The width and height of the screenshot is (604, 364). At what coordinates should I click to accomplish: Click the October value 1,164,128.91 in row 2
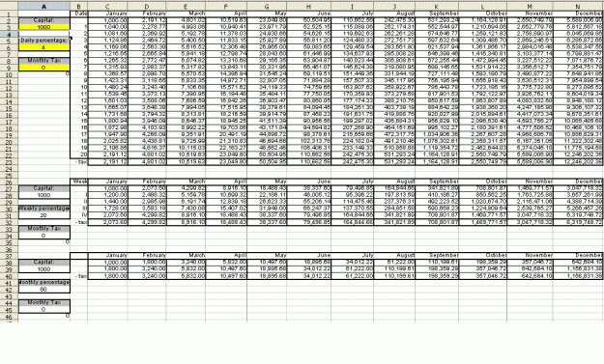click(483, 20)
